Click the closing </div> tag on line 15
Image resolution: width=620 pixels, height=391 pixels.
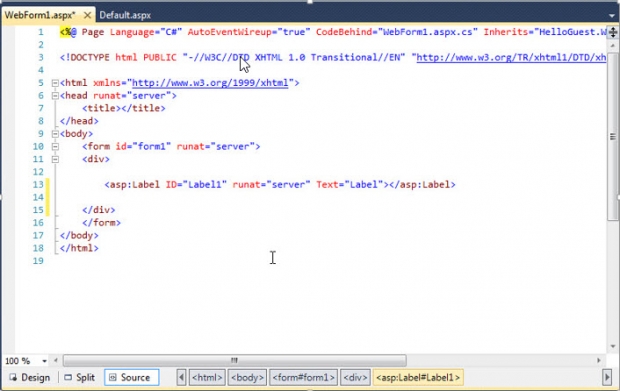click(x=98, y=210)
